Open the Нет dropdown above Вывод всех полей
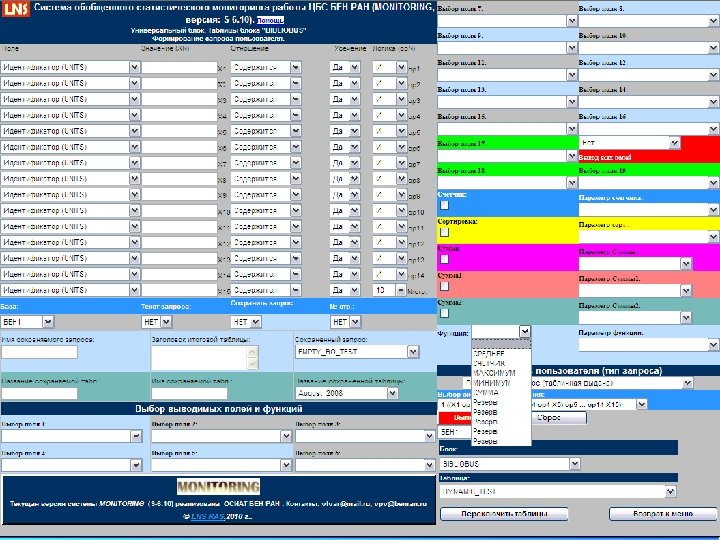 [x=630, y=143]
